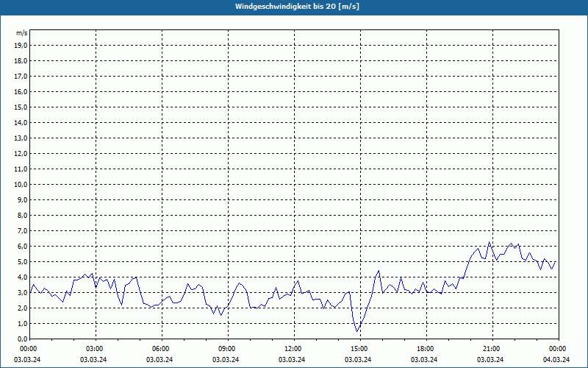Click the '21:00' time label
This screenshot has width=588, height=368.
[x=492, y=349]
